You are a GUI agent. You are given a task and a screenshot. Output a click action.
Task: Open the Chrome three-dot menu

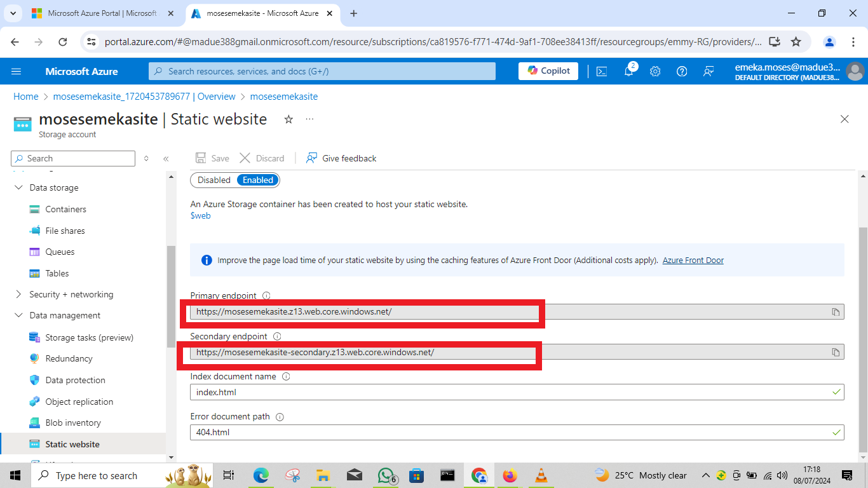(853, 42)
